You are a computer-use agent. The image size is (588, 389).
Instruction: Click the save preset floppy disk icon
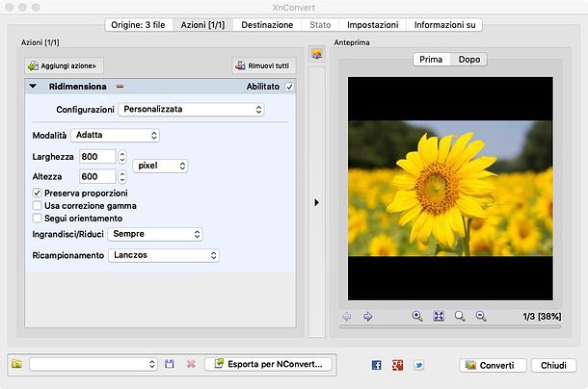tap(170, 364)
